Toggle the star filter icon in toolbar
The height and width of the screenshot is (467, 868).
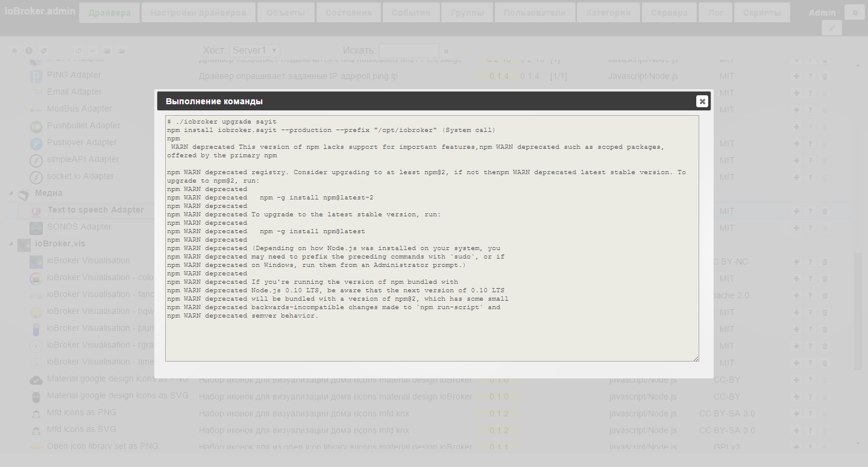[x=14, y=51]
